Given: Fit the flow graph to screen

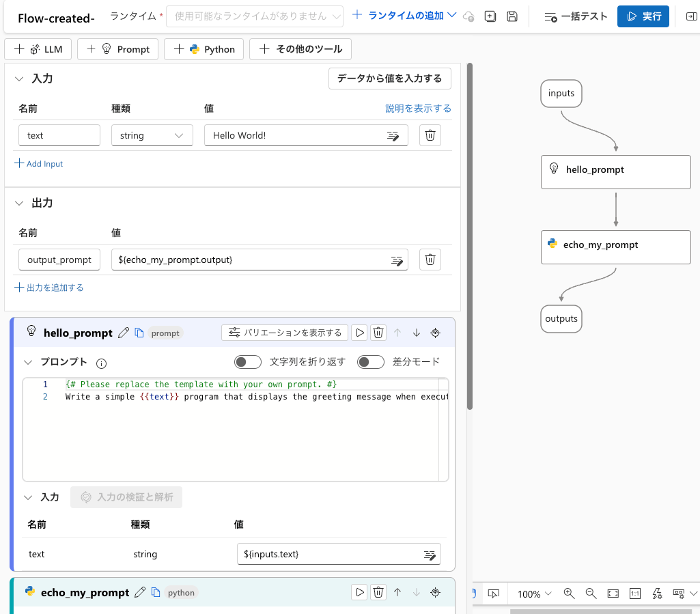Looking at the screenshot, I should (x=613, y=594).
